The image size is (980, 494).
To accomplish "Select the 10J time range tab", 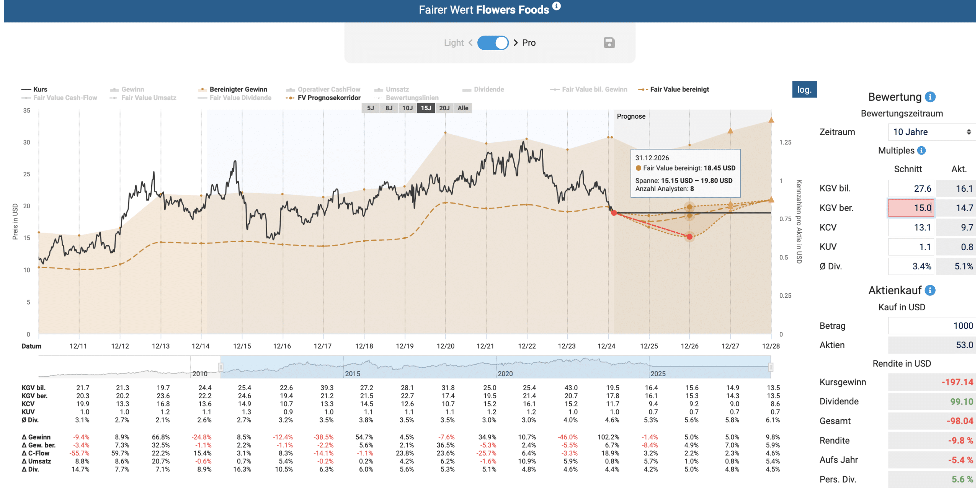I will 407,108.
